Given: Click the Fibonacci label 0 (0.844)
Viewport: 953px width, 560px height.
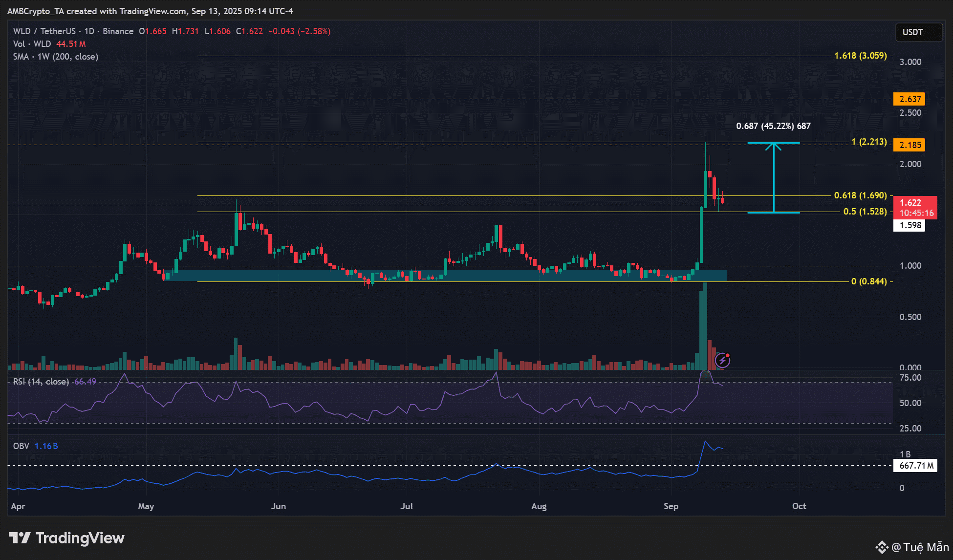Looking at the screenshot, I should pyautogui.click(x=869, y=281).
